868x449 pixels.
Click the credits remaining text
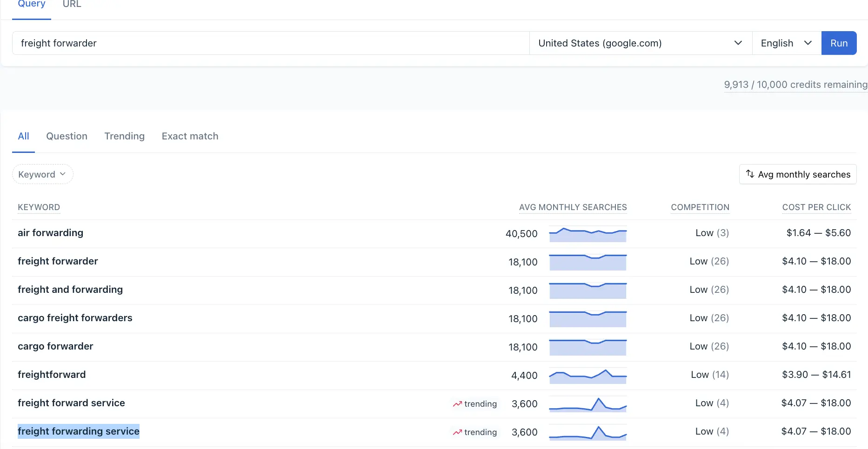coord(795,85)
